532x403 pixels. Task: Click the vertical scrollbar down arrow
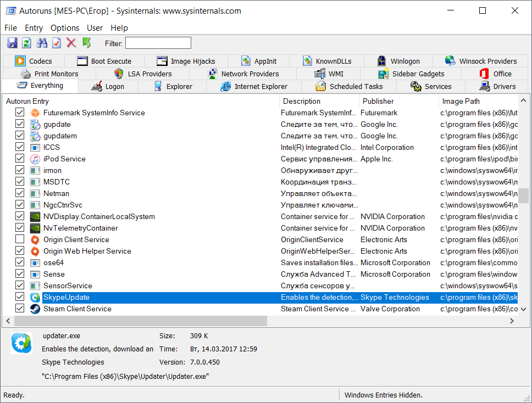(x=524, y=309)
